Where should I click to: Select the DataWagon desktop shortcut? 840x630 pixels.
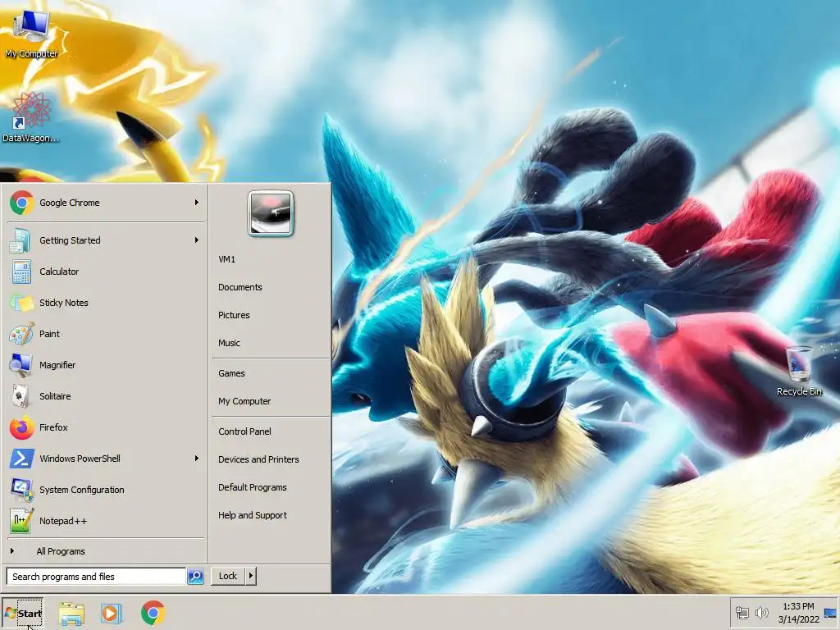tap(31, 117)
